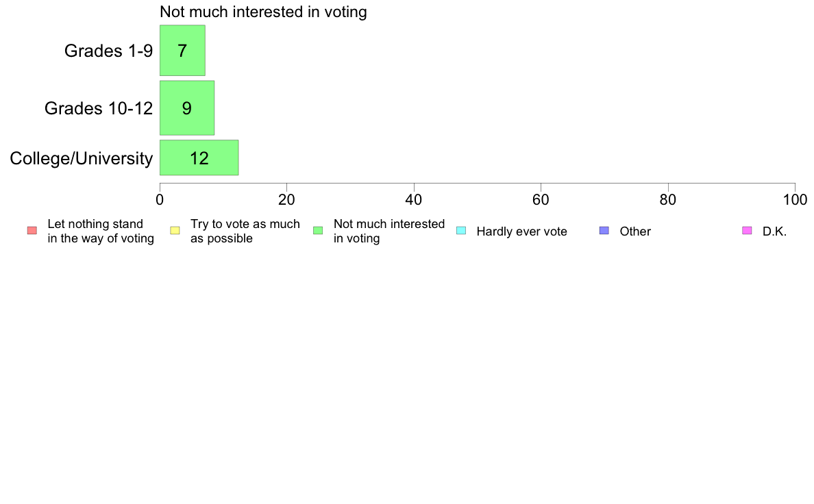The image size is (814, 504).
Task: Click the magenta 'D.K.' legend swatch
Action: [747, 231]
